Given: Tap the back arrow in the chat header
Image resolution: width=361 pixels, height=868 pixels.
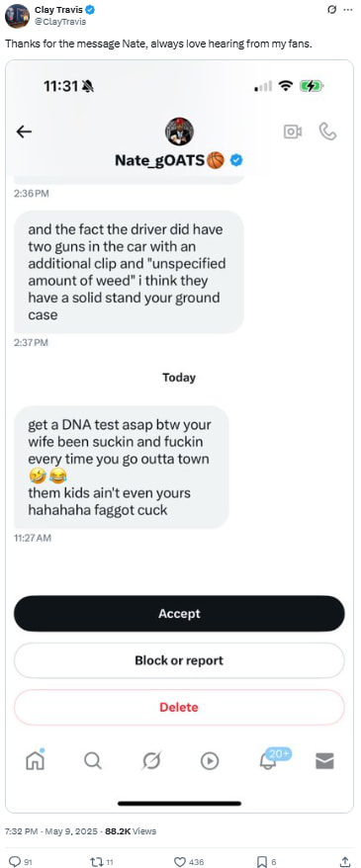Looking at the screenshot, I should pos(24,131).
